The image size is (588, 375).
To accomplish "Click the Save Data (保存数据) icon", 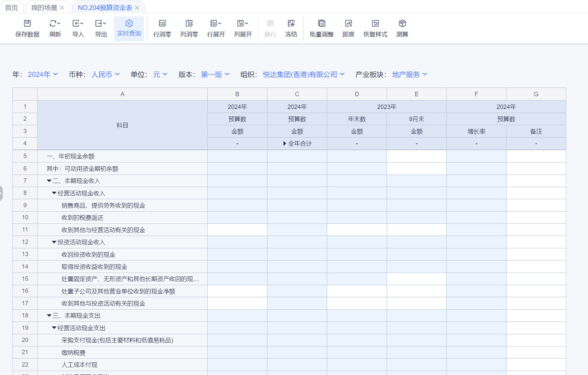I will coord(27,24).
